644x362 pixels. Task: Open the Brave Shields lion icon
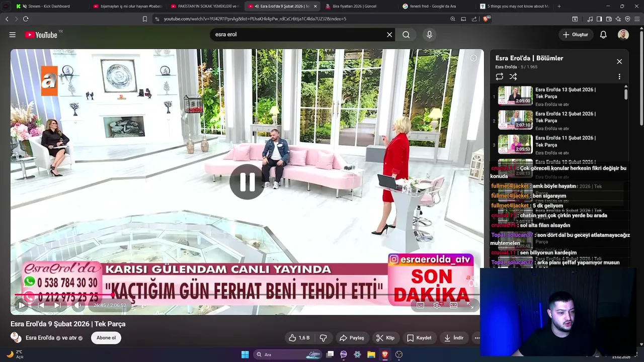click(486, 19)
